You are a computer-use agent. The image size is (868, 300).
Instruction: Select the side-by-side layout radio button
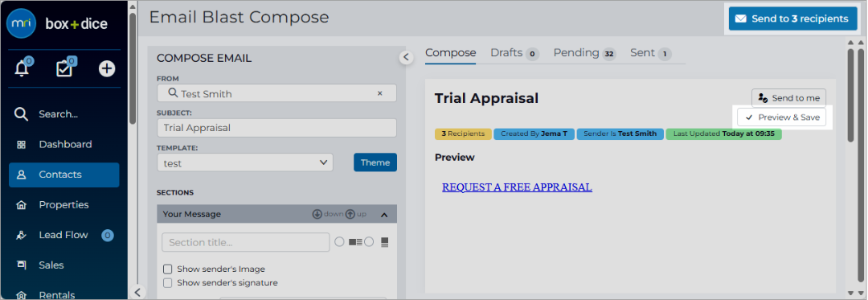click(x=339, y=242)
